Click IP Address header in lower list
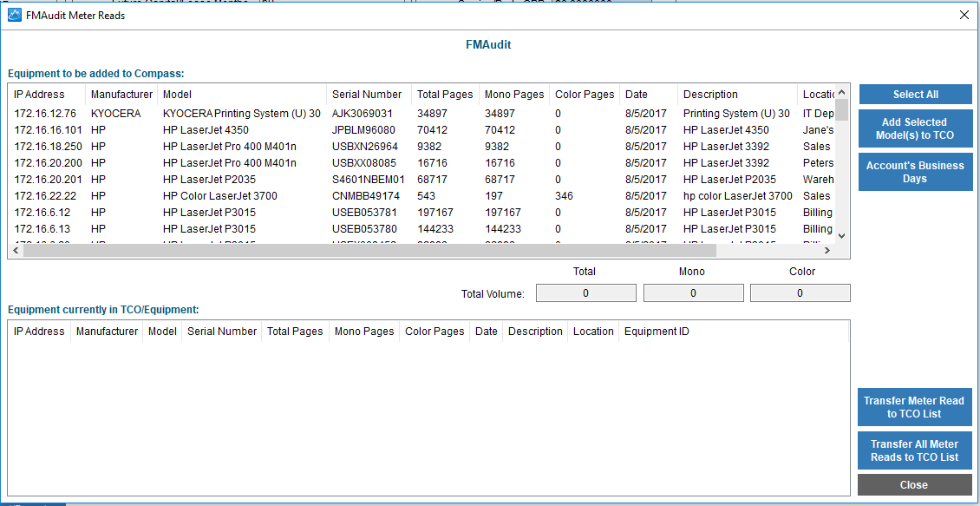This screenshot has width=980, height=506. tap(39, 332)
